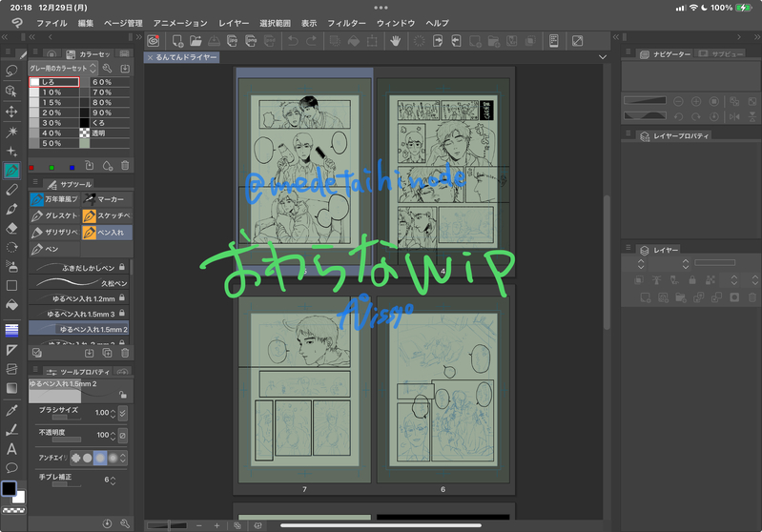Click wrench icon beside color set dropdown
Image resolution: width=762 pixels, height=532 pixels.
pos(108,69)
